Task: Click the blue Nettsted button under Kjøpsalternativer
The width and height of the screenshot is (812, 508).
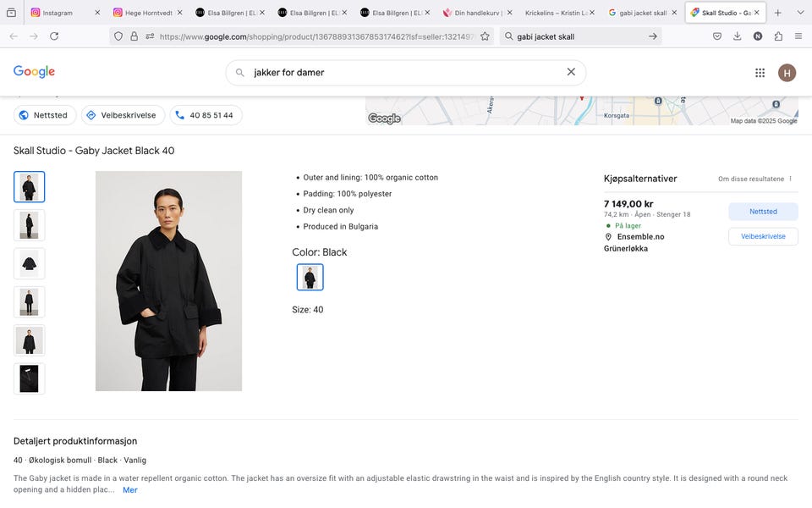Action: 763,212
